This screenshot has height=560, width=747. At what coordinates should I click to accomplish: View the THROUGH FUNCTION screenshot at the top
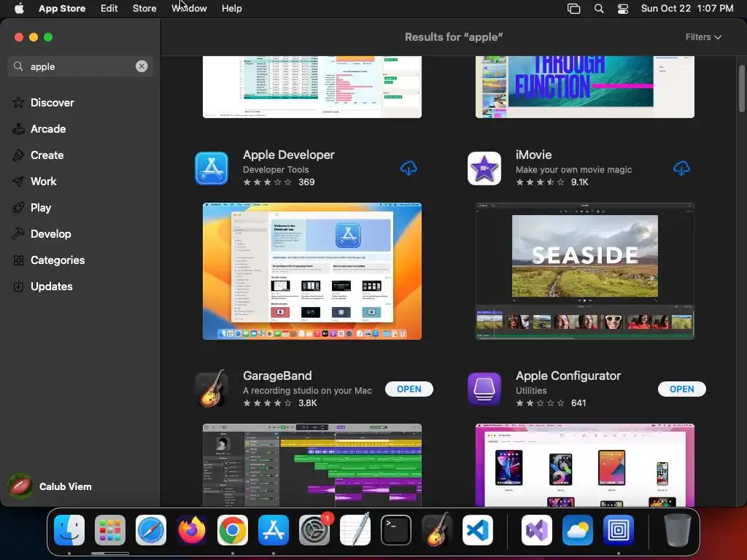coord(584,87)
